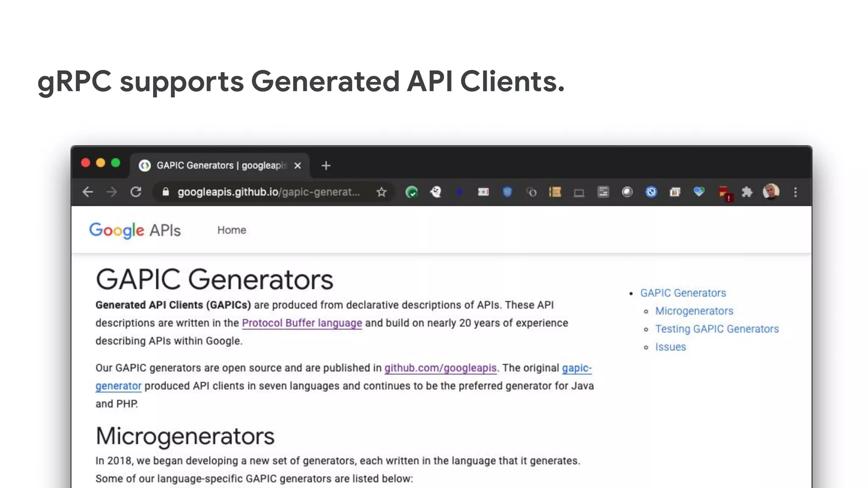Reload the page with the refresh icon

136,192
